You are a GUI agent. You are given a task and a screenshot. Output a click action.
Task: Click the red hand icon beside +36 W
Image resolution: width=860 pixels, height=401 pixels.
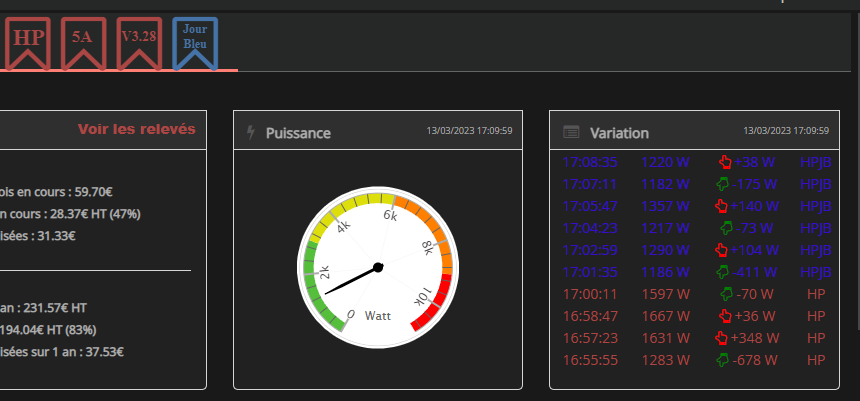725,316
